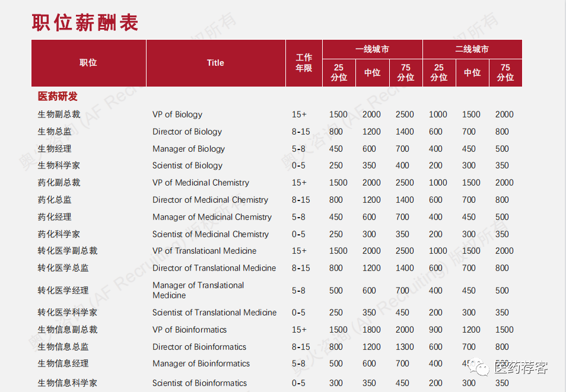This screenshot has width=566, height=392.
Task: Select the 生物副总裁 row label
Action: pos(59,114)
